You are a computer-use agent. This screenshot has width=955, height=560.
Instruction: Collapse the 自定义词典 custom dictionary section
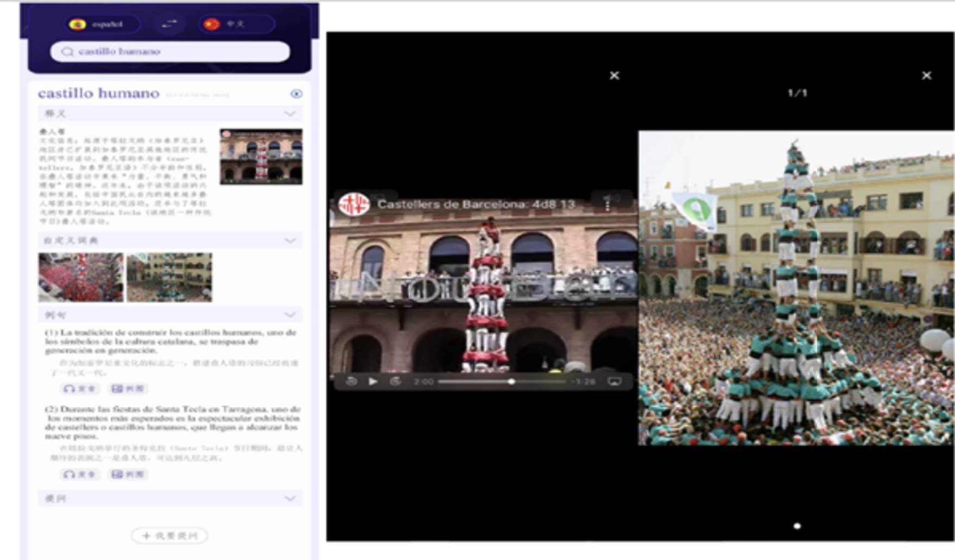click(x=290, y=240)
